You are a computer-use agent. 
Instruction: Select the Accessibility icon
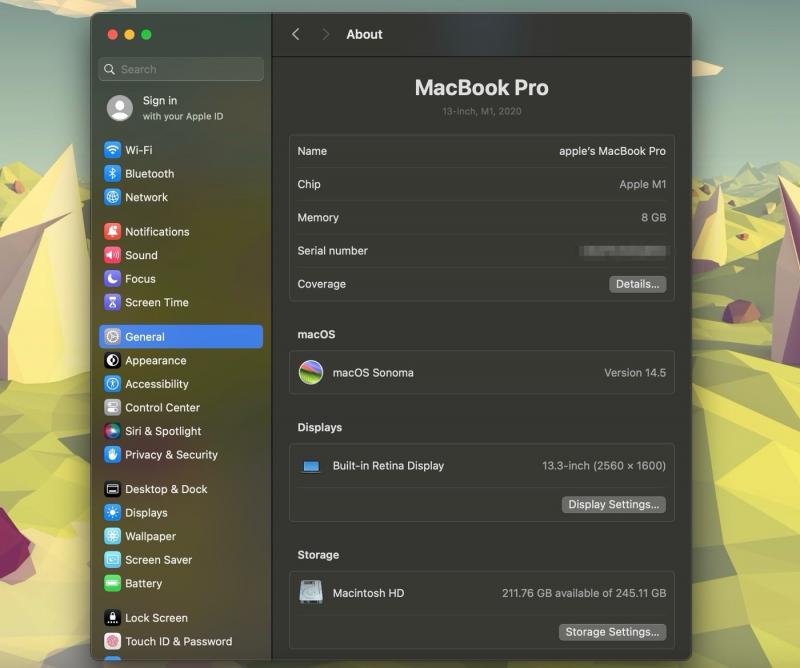[x=112, y=384]
